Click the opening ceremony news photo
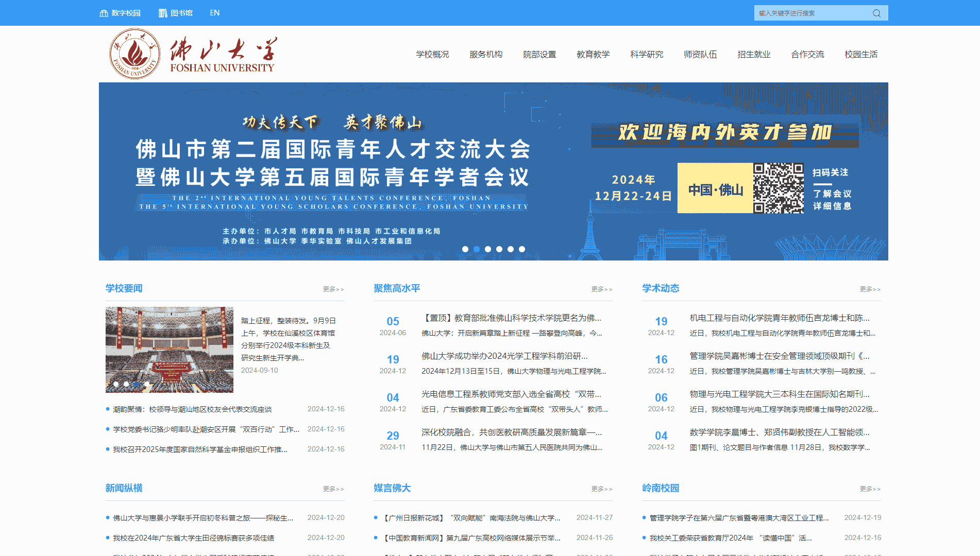The height and width of the screenshot is (556, 980). click(170, 350)
